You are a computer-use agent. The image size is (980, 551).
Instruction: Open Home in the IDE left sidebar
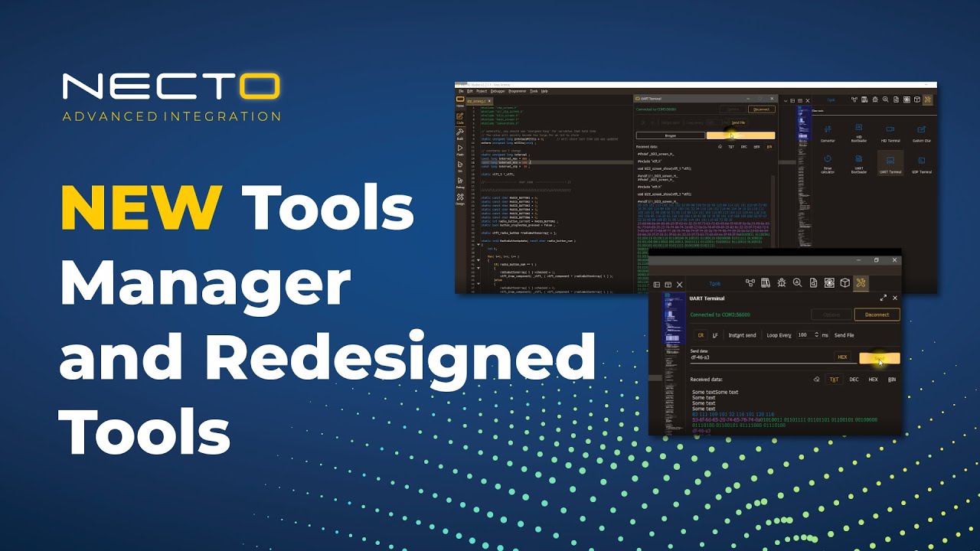[460, 101]
